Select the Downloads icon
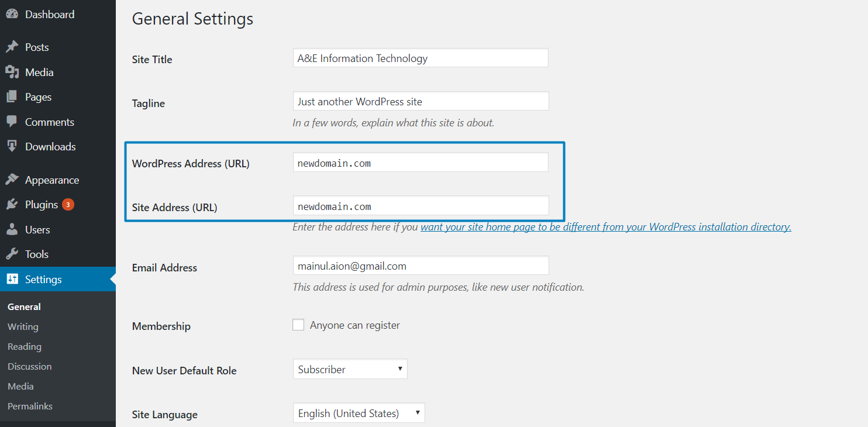The width and height of the screenshot is (868, 427). click(x=12, y=147)
